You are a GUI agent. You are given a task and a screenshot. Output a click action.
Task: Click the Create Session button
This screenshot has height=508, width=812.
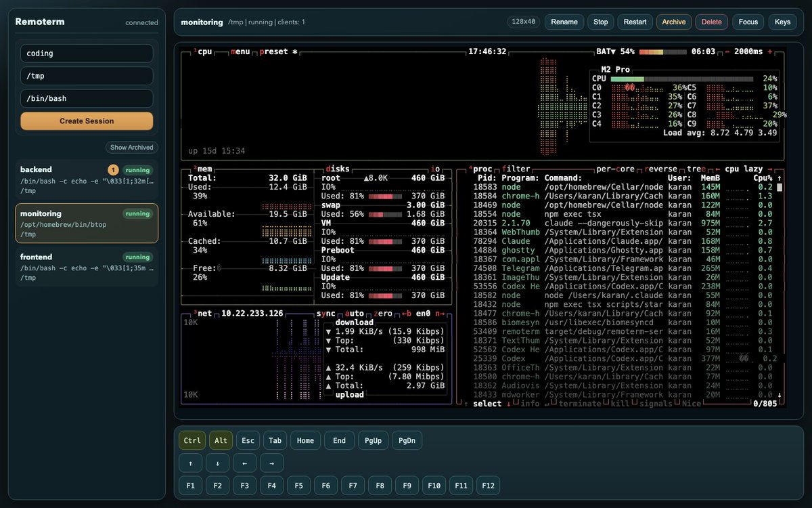point(87,121)
